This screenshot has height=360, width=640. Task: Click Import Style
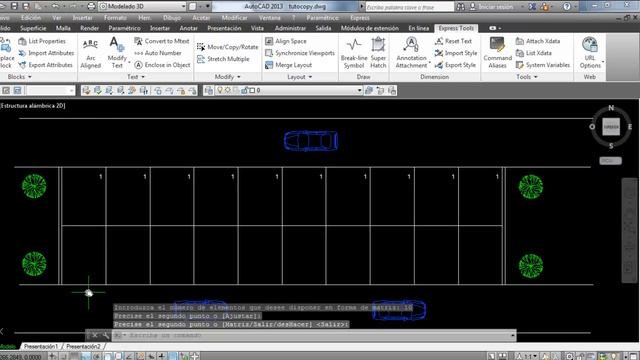point(456,53)
